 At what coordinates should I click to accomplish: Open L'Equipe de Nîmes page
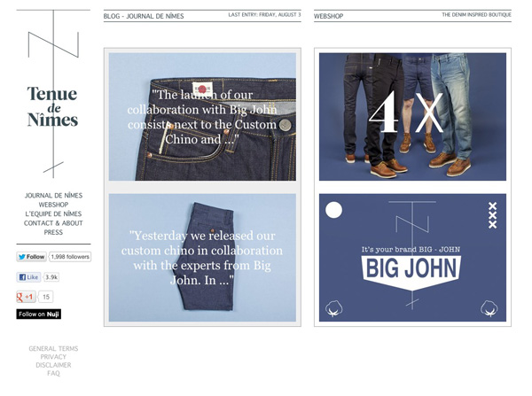(x=53, y=214)
